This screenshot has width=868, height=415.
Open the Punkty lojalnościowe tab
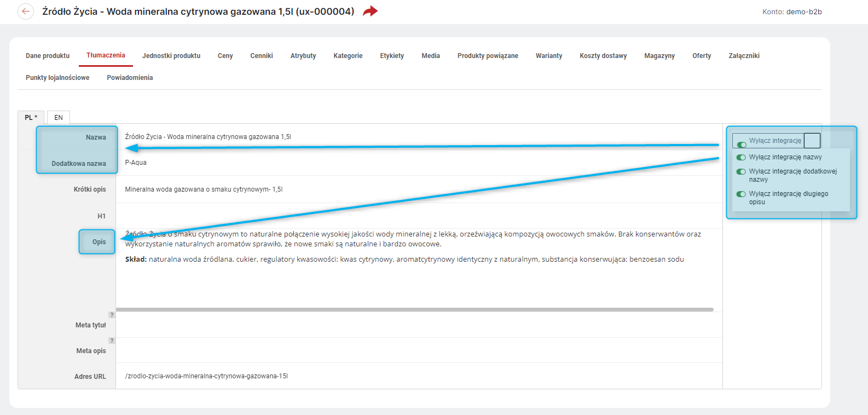[57, 78]
